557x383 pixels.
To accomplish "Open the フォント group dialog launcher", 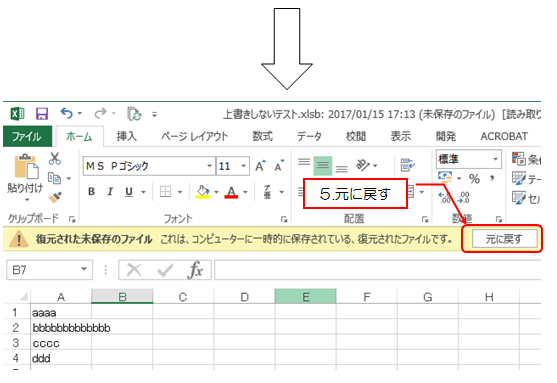I will (x=284, y=220).
